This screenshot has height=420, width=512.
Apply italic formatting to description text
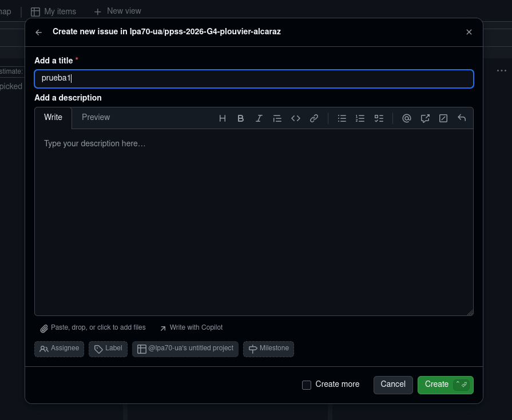tap(259, 118)
